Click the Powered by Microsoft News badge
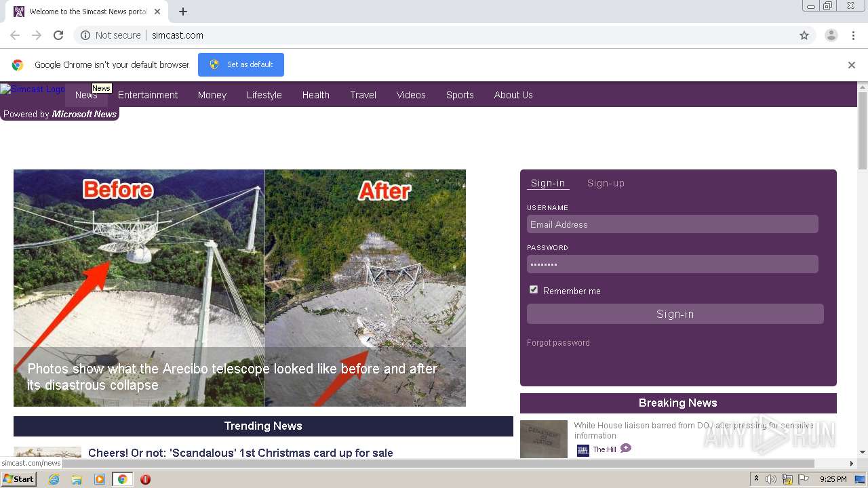 (x=60, y=114)
